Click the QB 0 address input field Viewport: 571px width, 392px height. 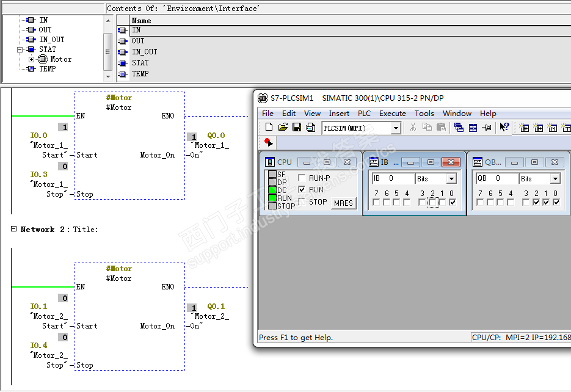(x=496, y=178)
